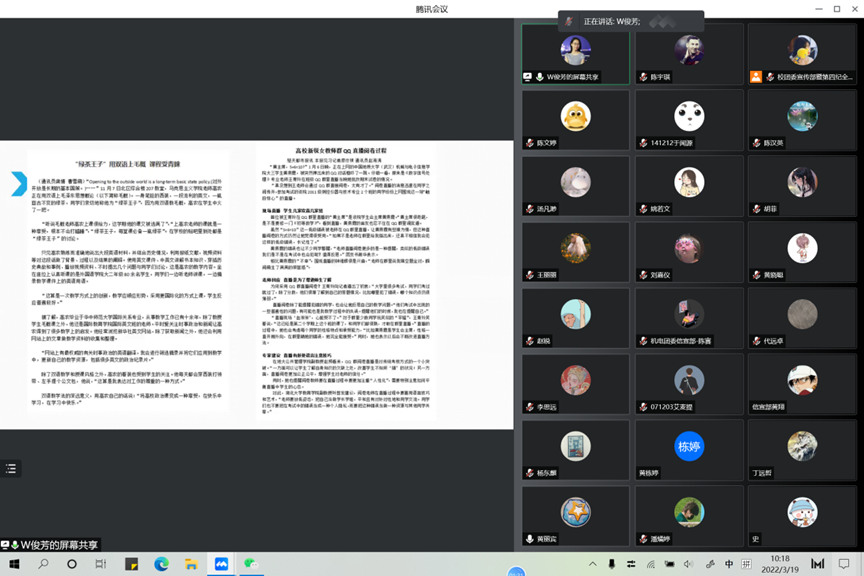Viewport: 864px width, 576px height.
Task: Click the Windows Start button
Action: pyautogui.click(x=14, y=564)
